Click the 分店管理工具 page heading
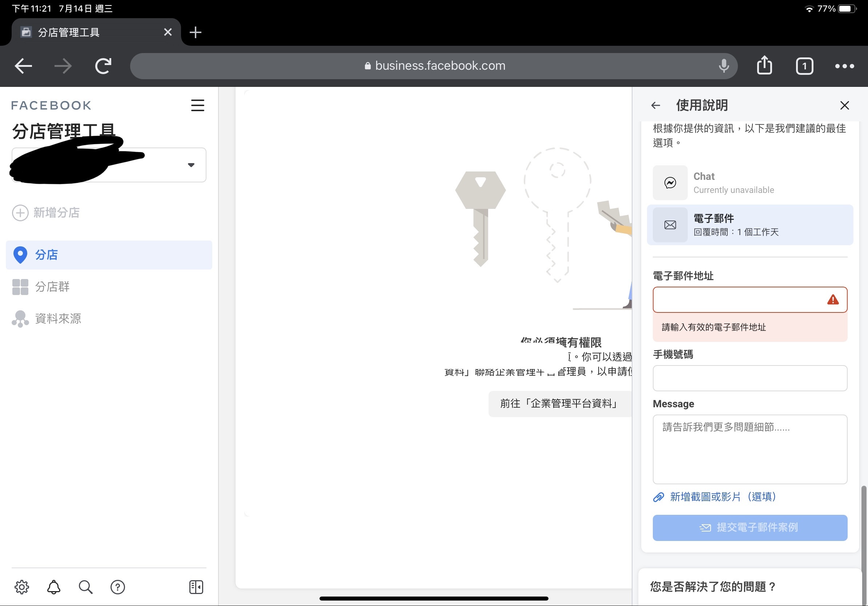Screen dimensions: 868x606 [x=64, y=131]
